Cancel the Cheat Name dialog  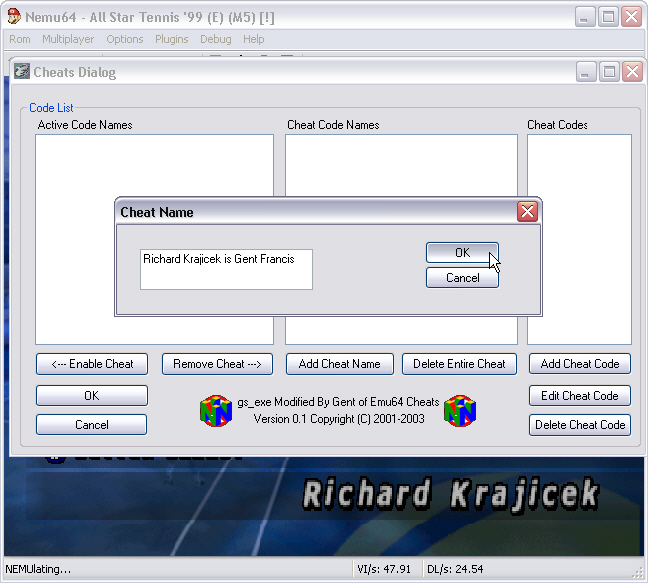pos(462,278)
